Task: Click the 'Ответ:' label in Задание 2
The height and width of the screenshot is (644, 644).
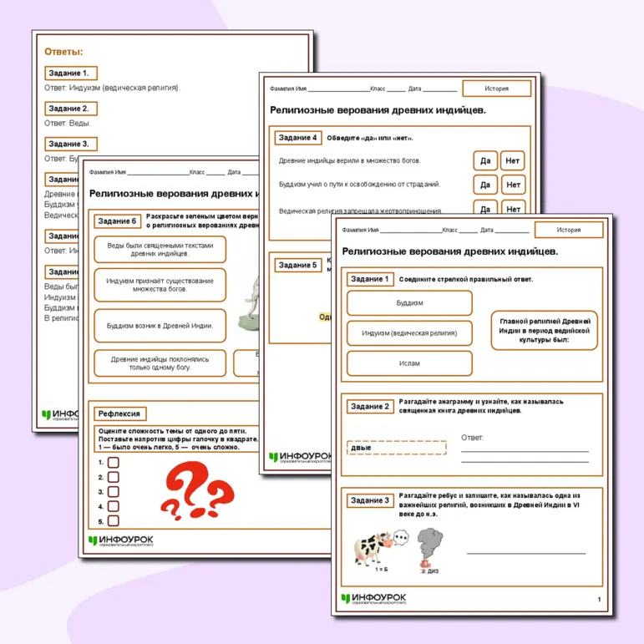Action: coord(472,438)
